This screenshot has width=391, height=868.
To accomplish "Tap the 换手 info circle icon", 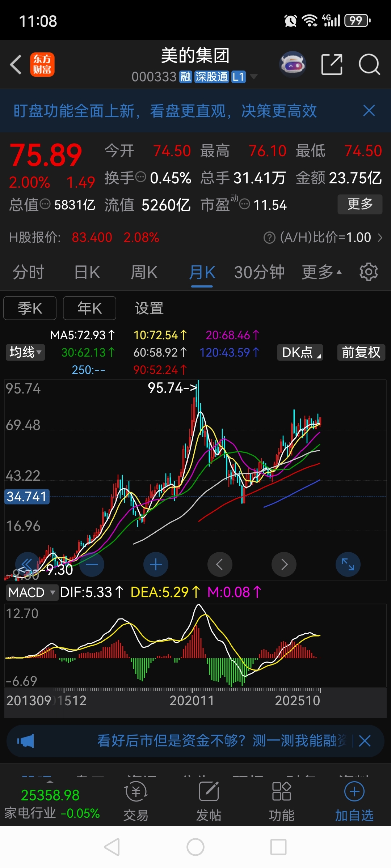I will click(x=140, y=177).
